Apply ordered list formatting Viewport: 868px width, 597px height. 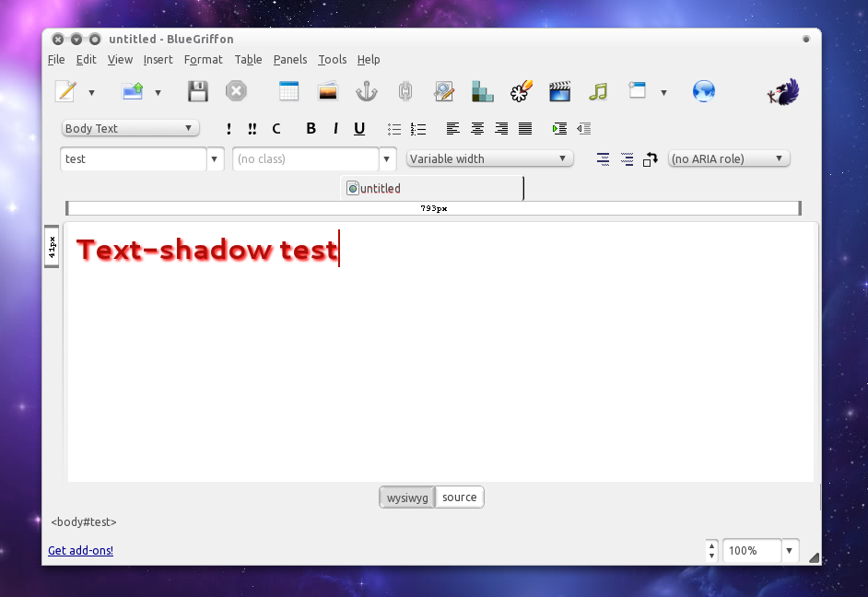(418, 128)
